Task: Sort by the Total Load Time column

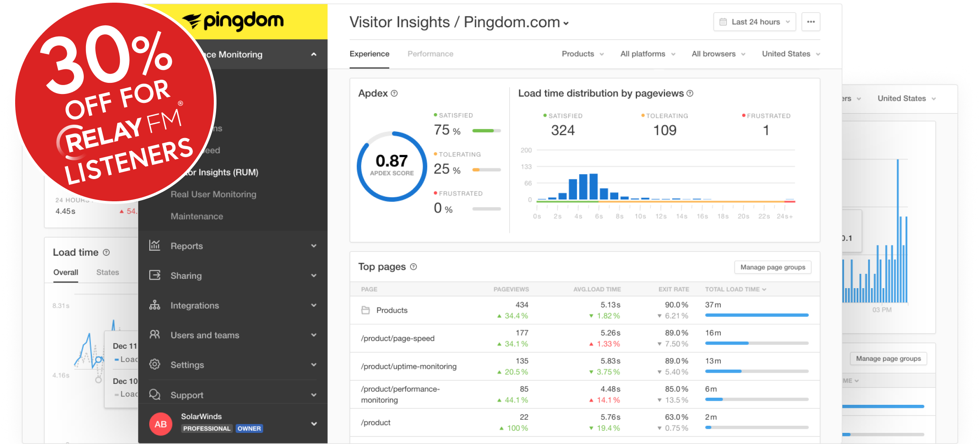Action: pyautogui.click(x=735, y=289)
